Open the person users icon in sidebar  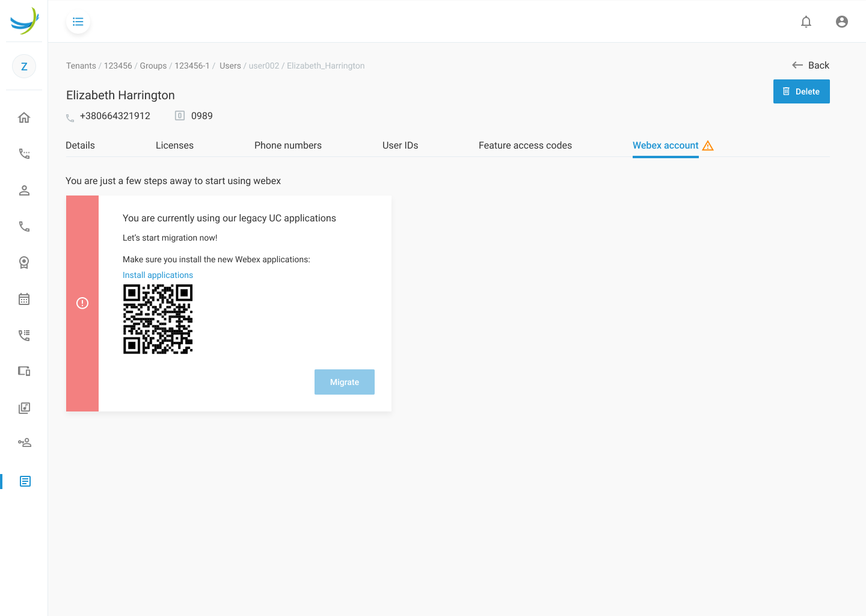24,190
